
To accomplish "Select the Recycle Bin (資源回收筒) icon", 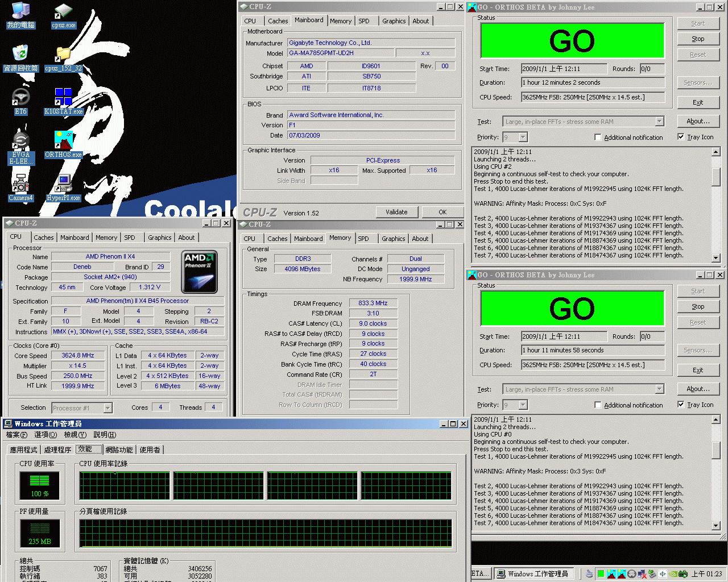I will (21, 59).
